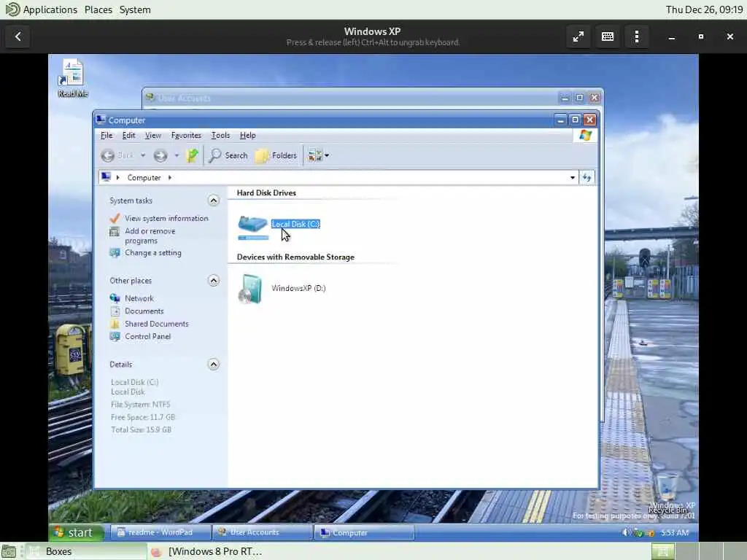This screenshot has height=560, width=747.
Task: Toggle Boxes fullscreen mode icon
Action: [578, 36]
